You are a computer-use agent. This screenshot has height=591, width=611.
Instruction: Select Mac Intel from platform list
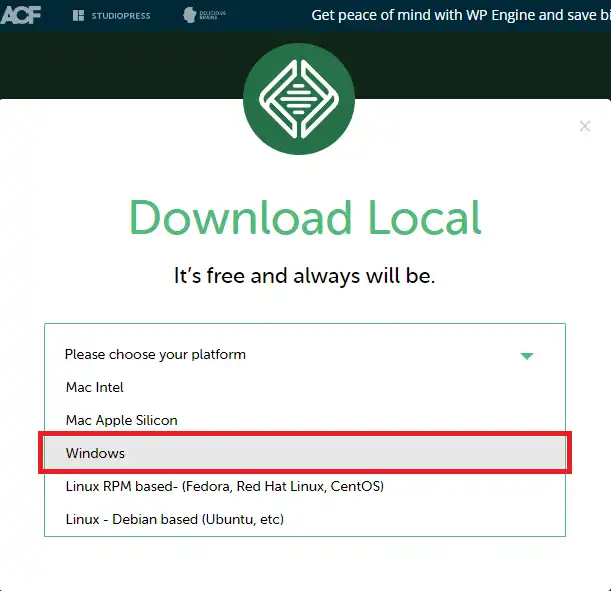tap(95, 387)
